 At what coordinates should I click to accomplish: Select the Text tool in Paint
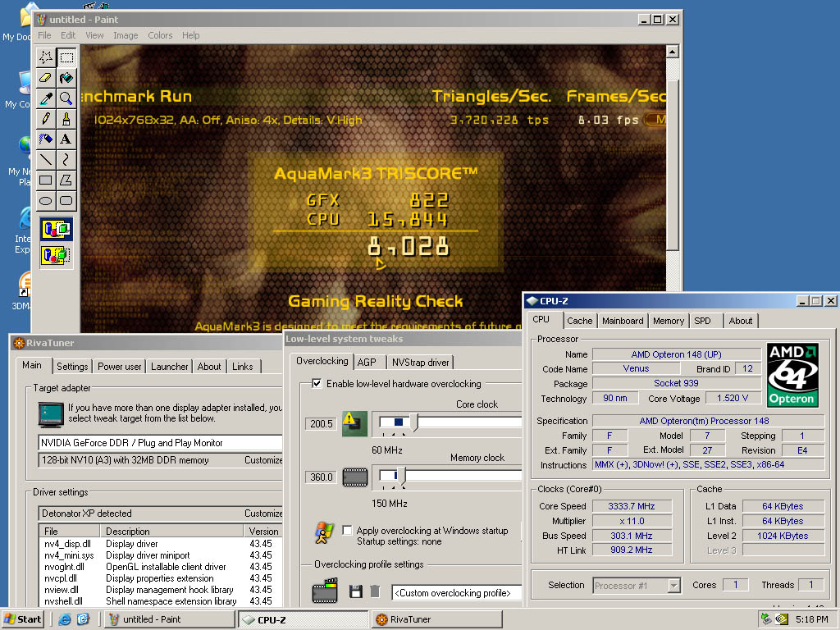pos(66,139)
